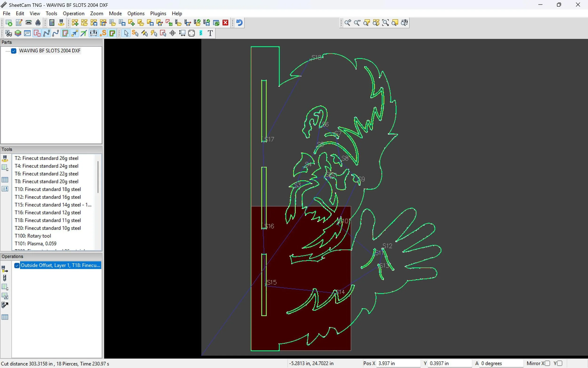Viewport: 588px width, 368px height.
Task: Click the red X delete icon
Action: pyautogui.click(x=226, y=23)
